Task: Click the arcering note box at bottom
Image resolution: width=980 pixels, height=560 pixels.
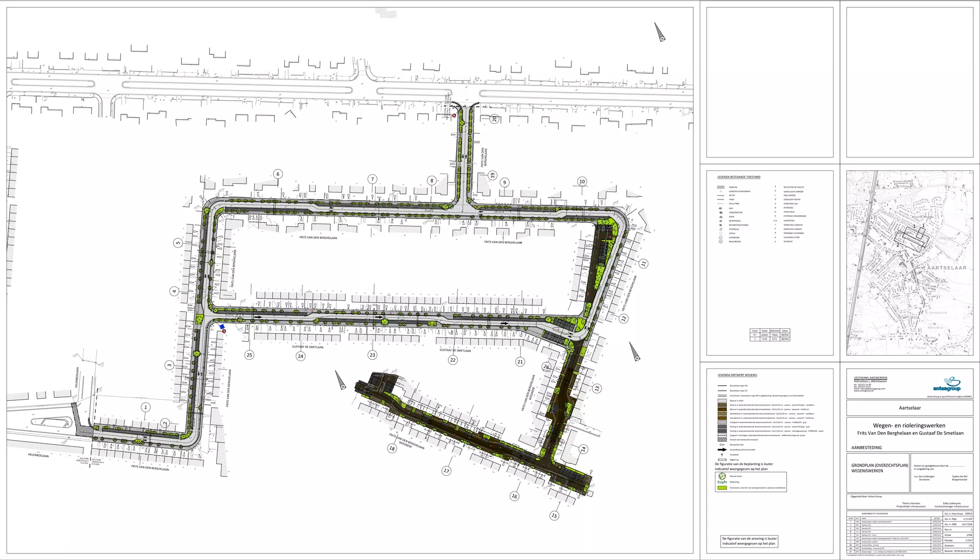Action: coord(749,541)
